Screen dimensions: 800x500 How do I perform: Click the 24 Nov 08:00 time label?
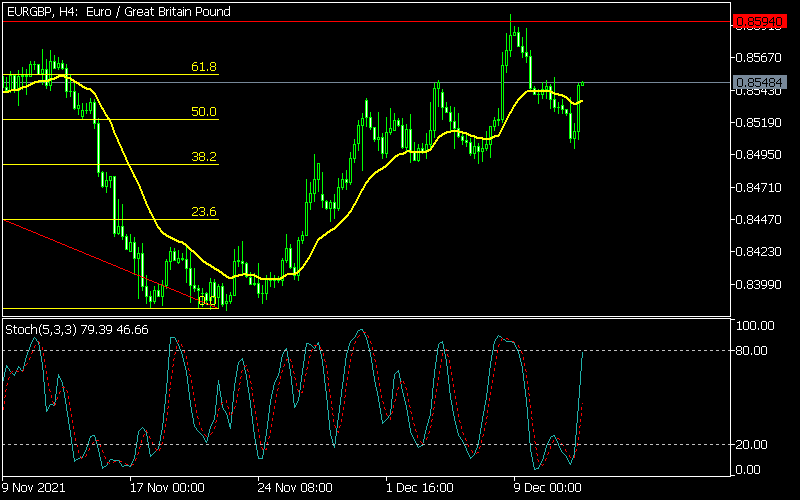295,488
